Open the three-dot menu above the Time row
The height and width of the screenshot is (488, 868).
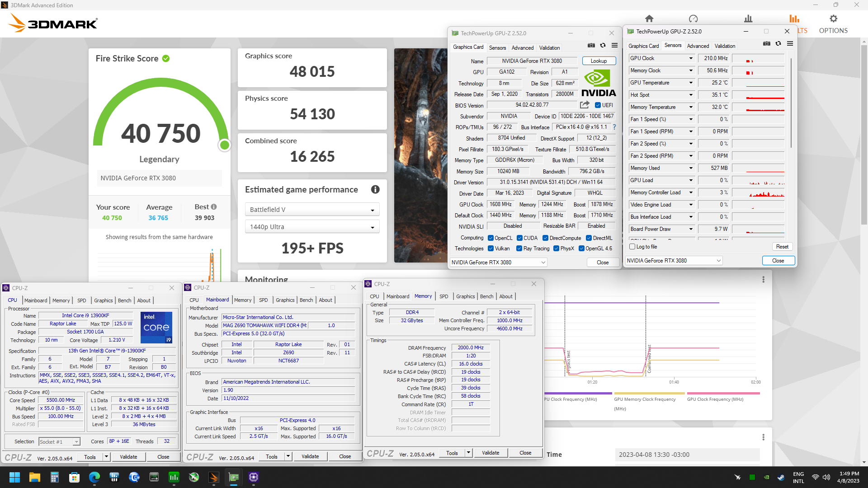(x=764, y=437)
